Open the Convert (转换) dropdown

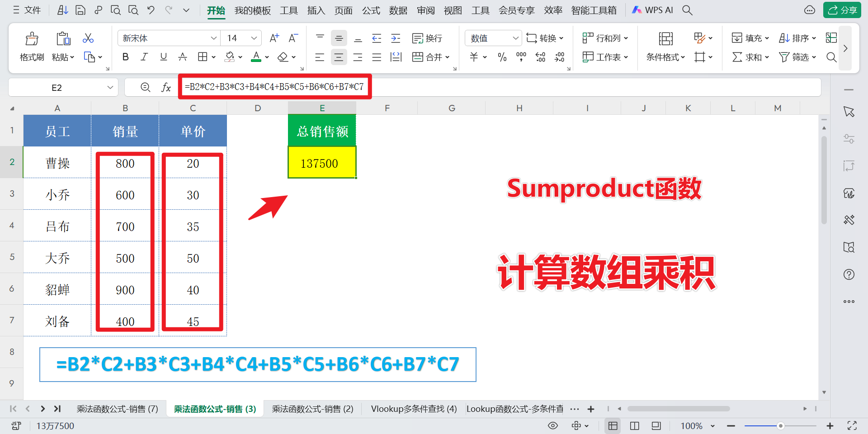(545, 38)
